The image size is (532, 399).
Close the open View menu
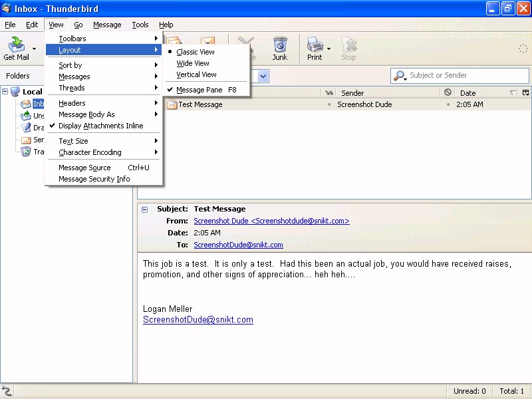click(56, 25)
